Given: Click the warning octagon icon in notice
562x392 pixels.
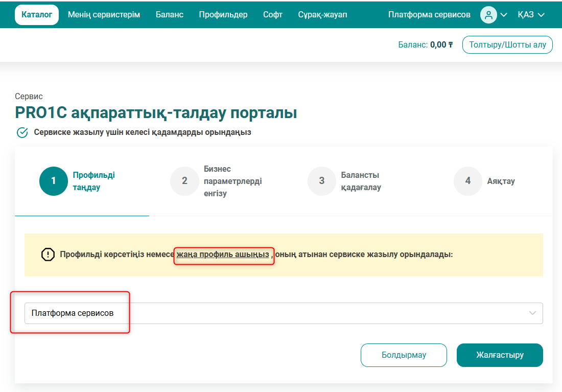Looking at the screenshot, I should tap(48, 254).
